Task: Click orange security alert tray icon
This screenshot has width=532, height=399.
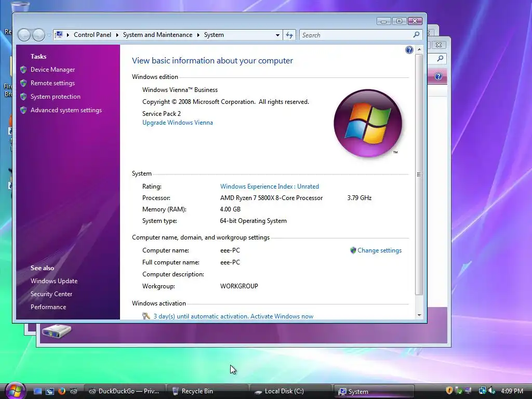Action: [x=449, y=391]
